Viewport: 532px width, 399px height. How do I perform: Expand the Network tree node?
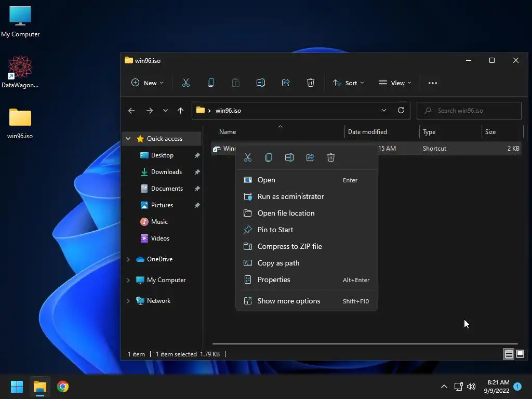click(x=128, y=301)
